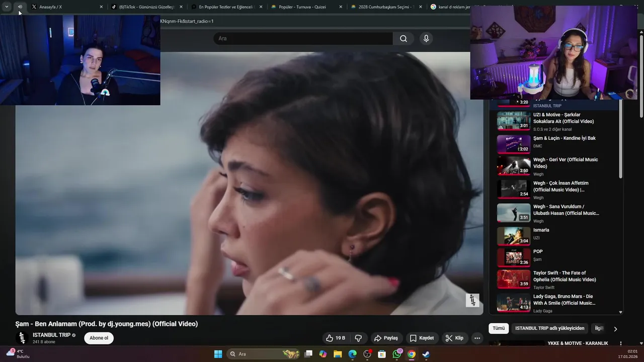Click the YKKE & MOTIVE - KARANLIK title
The image size is (644, 362).
coord(578,343)
